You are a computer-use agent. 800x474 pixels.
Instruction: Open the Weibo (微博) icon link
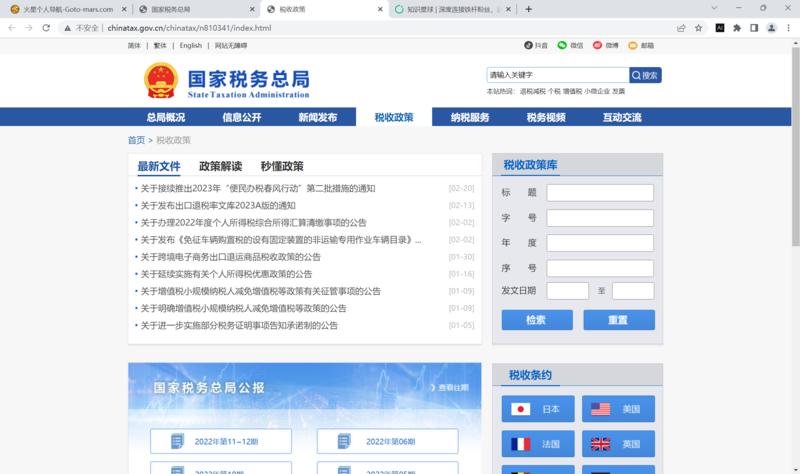click(606, 45)
